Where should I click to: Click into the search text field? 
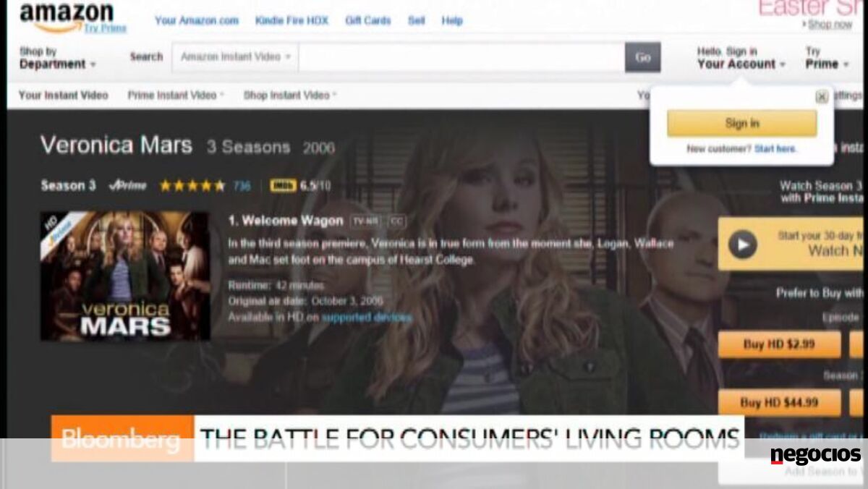[461, 57]
